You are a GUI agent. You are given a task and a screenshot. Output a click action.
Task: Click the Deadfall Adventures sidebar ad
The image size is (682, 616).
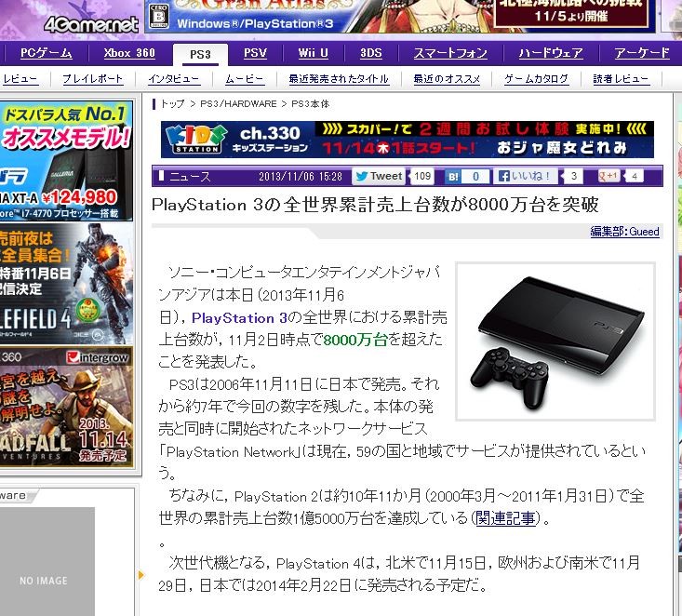click(x=66, y=407)
